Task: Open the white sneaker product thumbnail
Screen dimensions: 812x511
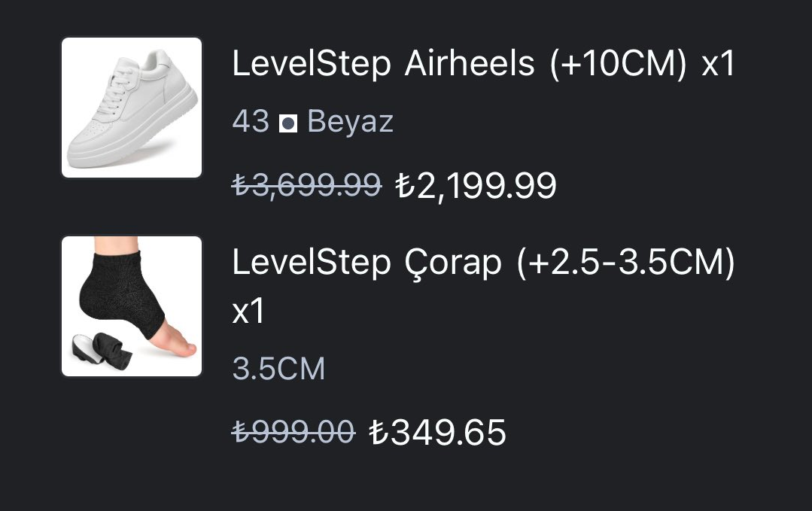Action: (x=132, y=108)
